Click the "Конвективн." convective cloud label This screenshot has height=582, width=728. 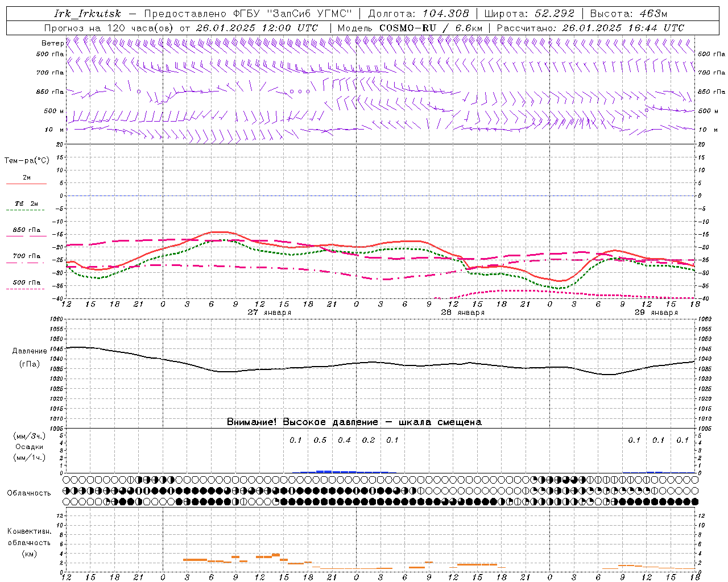(x=29, y=531)
